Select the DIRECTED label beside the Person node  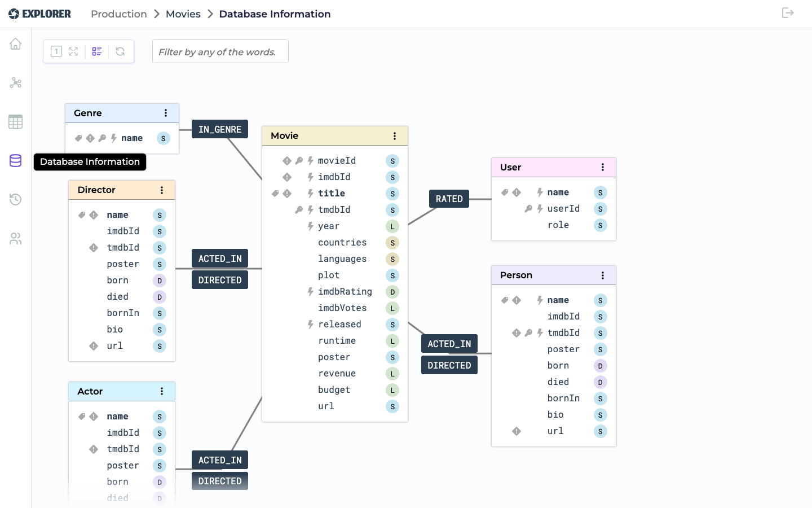pyautogui.click(x=449, y=365)
